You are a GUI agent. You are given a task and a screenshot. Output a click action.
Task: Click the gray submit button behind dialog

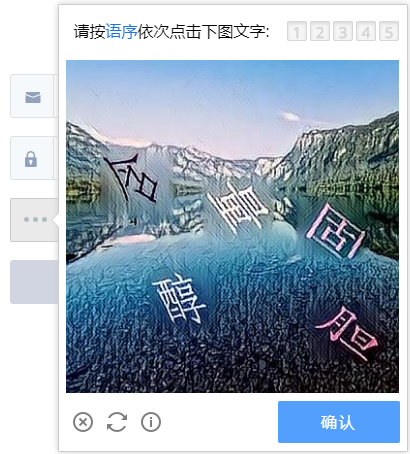[34, 282]
